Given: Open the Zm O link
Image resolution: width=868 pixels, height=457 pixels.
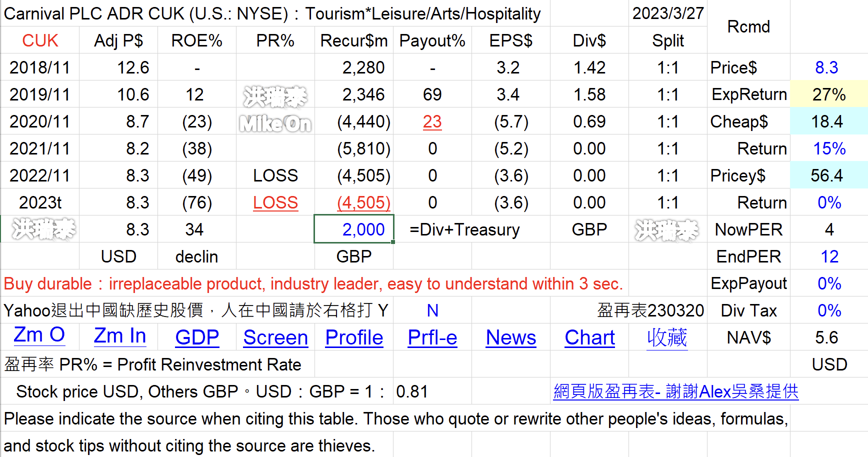Looking at the screenshot, I should [x=39, y=335].
